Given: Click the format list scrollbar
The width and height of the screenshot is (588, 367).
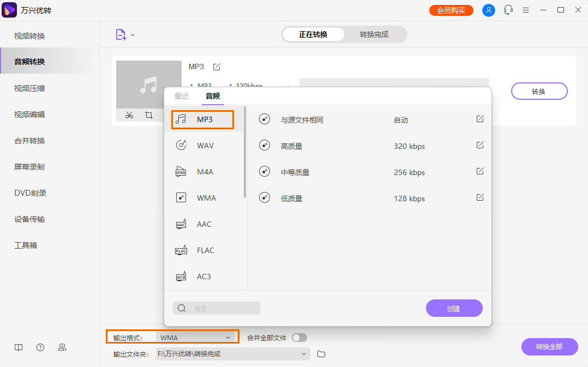Looking at the screenshot, I should (245, 152).
